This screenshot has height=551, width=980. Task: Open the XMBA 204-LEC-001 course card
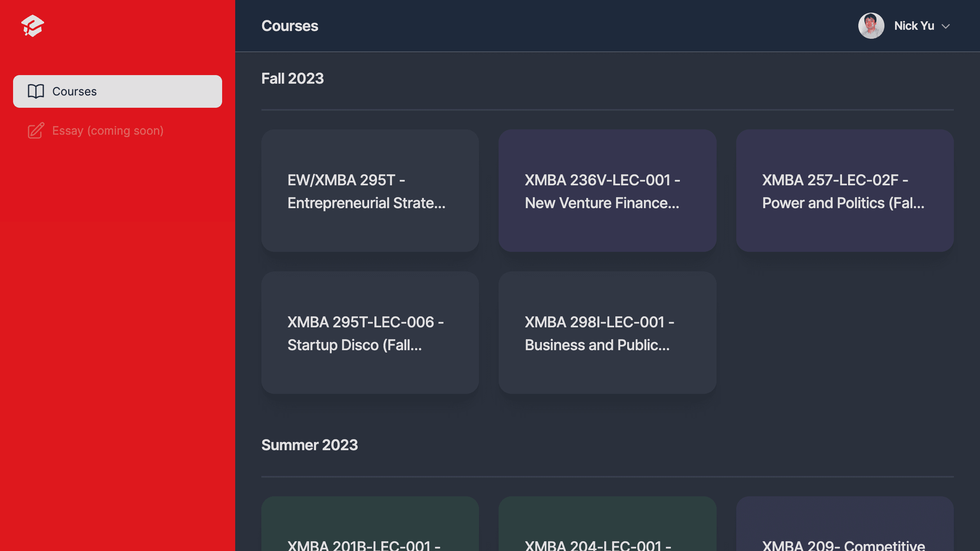coord(607,527)
